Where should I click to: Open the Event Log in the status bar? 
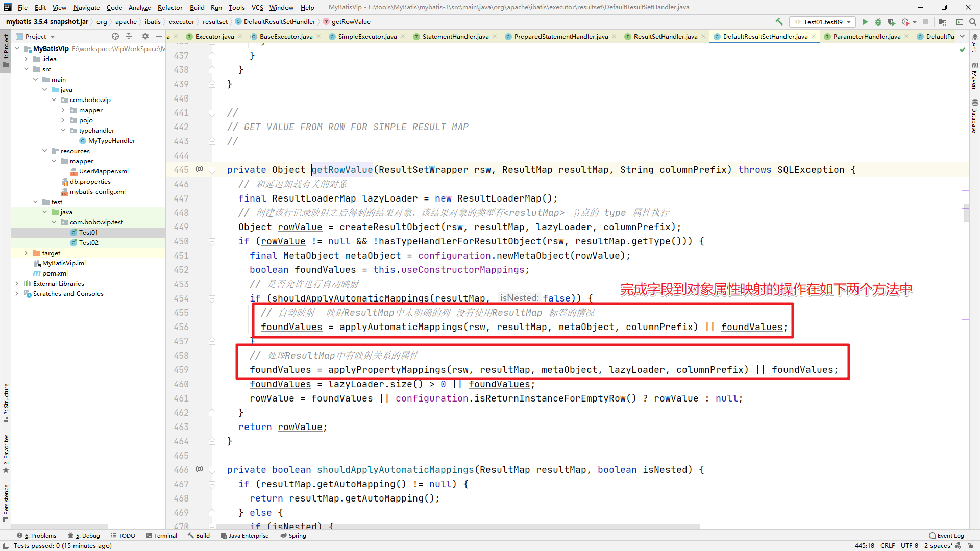tap(946, 536)
